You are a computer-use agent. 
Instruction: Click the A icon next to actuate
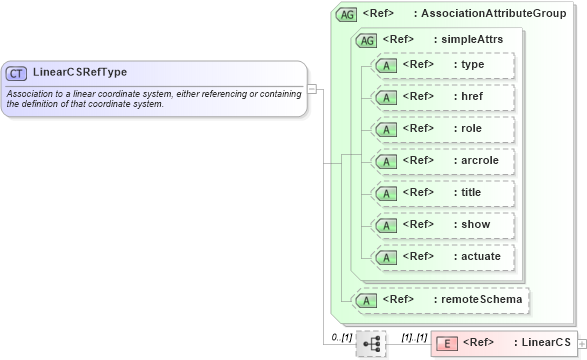tap(386, 257)
